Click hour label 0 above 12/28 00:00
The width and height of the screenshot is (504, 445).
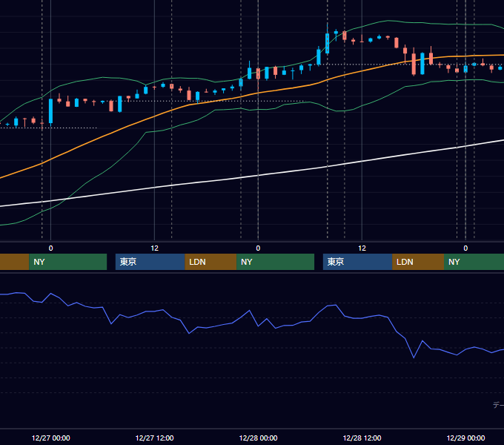[258, 248]
